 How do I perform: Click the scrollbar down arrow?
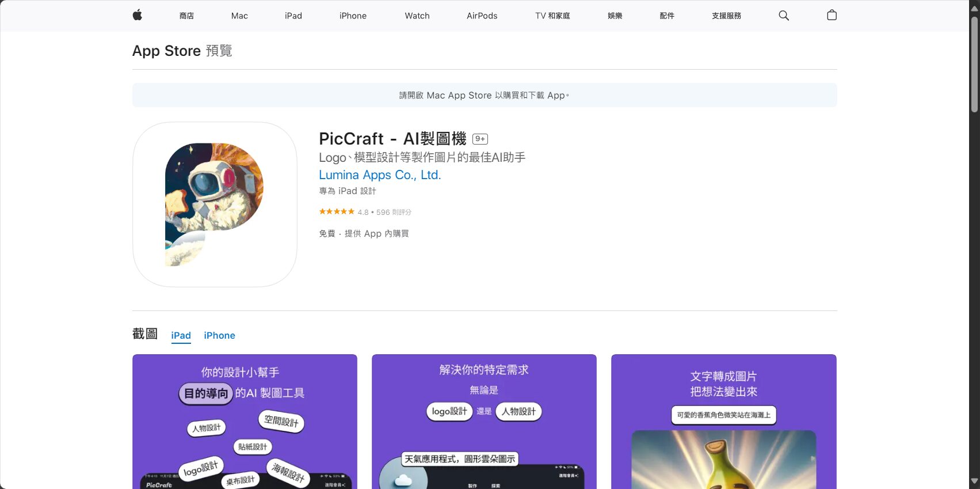974,481
